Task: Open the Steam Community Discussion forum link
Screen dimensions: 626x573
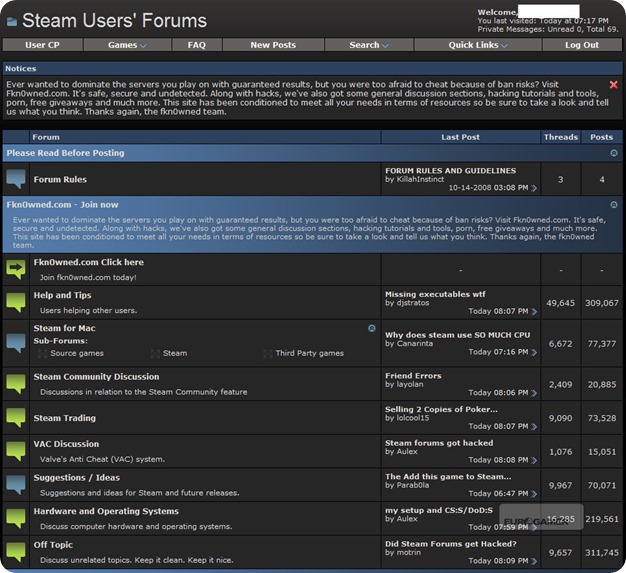Action: (x=96, y=377)
